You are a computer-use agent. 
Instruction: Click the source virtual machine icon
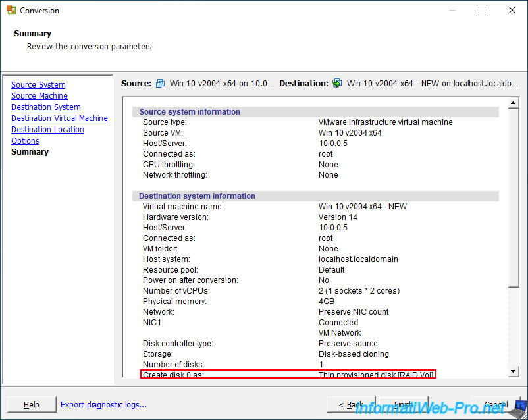[160, 83]
